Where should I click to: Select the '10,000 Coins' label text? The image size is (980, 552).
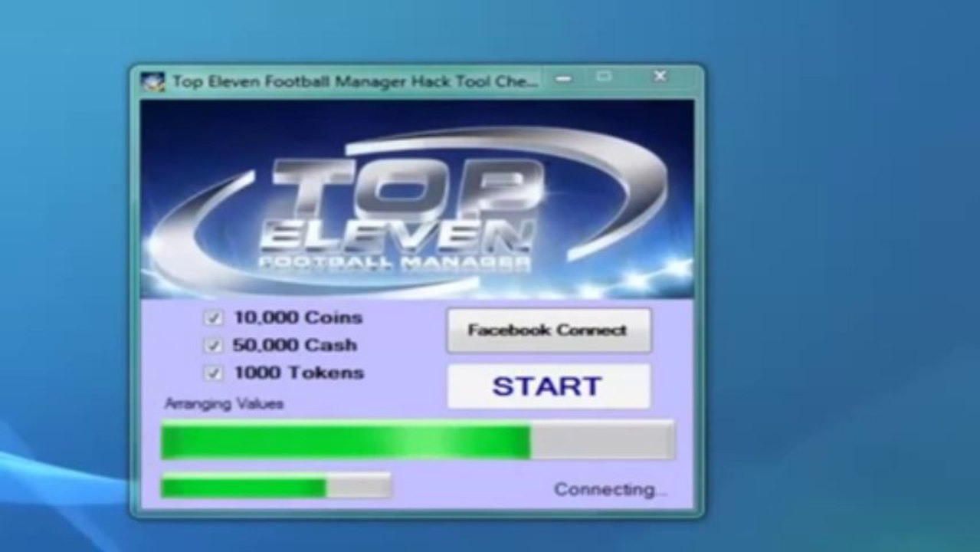click(298, 317)
